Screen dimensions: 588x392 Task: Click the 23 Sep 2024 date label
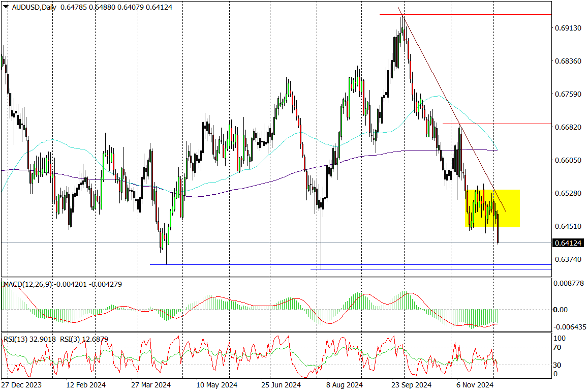[411, 385]
